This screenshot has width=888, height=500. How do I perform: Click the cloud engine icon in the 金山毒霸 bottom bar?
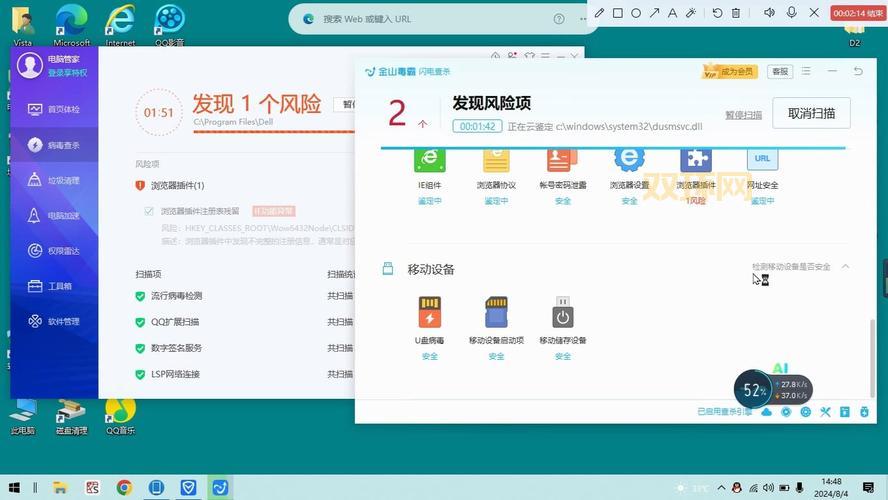click(766, 412)
